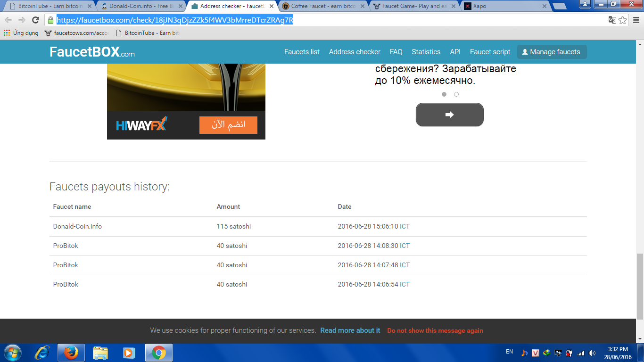Open the volume speaker tray icon
The image size is (644, 362).
592,353
